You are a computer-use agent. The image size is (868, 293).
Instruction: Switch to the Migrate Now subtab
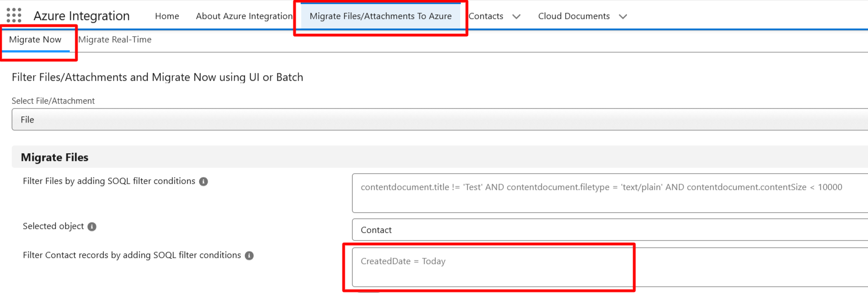35,40
